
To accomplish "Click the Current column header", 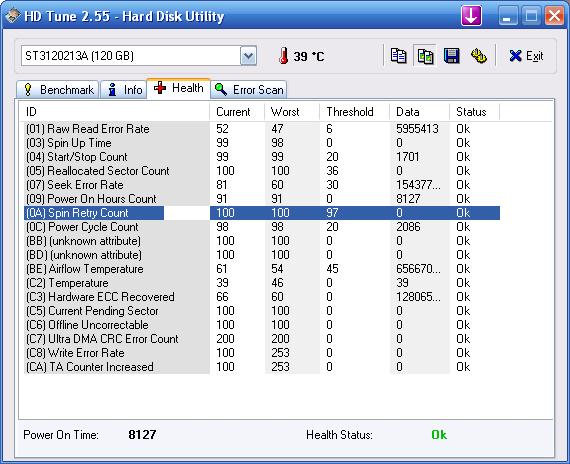I will pyautogui.click(x=237, y=112).
